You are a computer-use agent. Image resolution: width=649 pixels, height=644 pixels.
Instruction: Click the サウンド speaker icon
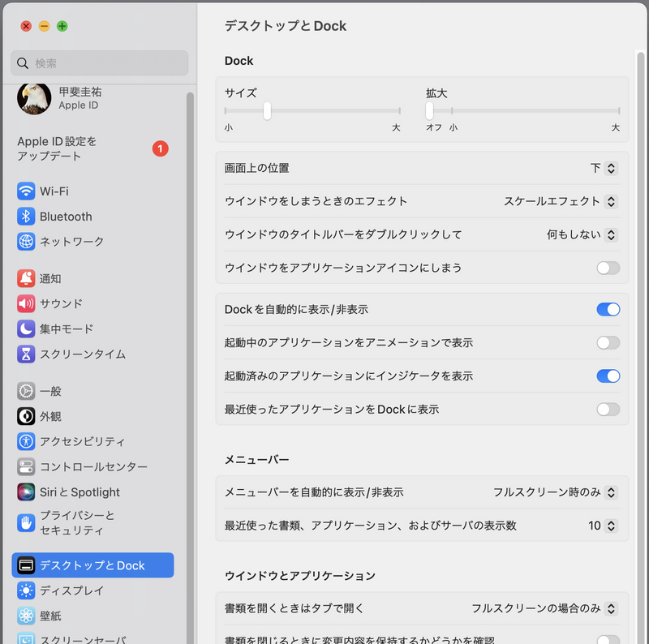(26, 304)
